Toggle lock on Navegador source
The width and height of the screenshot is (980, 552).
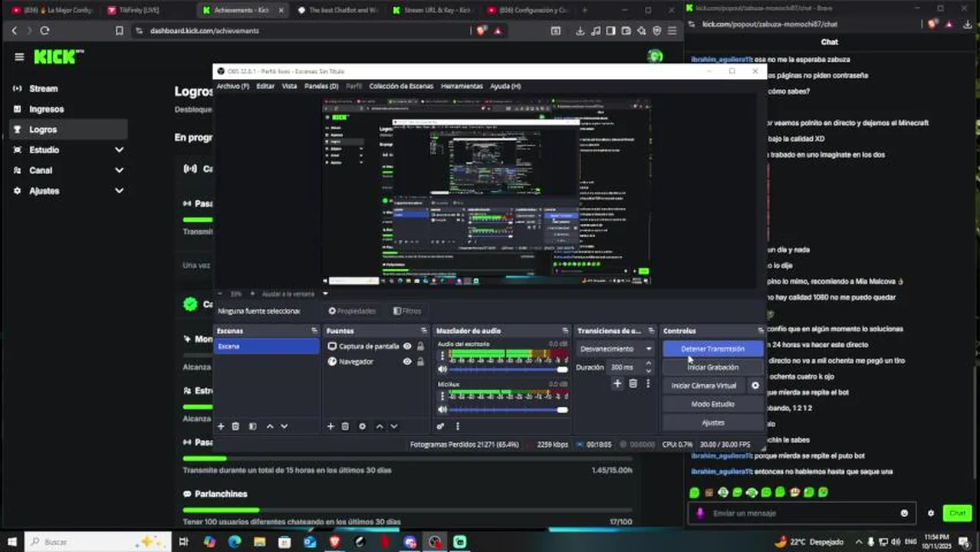420,361
